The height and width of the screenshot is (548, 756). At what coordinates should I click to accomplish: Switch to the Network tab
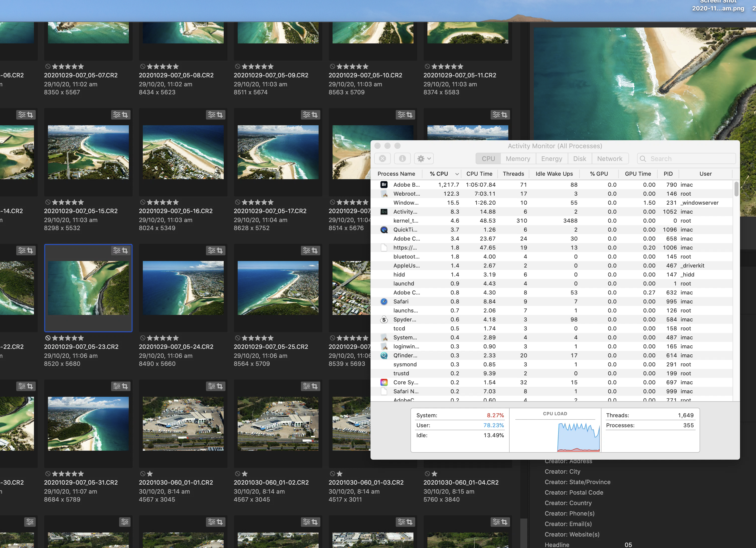pos(609,158)
